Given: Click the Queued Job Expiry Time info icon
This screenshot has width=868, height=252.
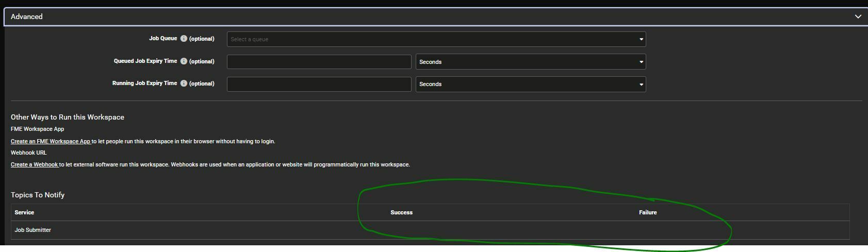Looking at the screenshot, I should pyautogui.click(x=184, y=61).
